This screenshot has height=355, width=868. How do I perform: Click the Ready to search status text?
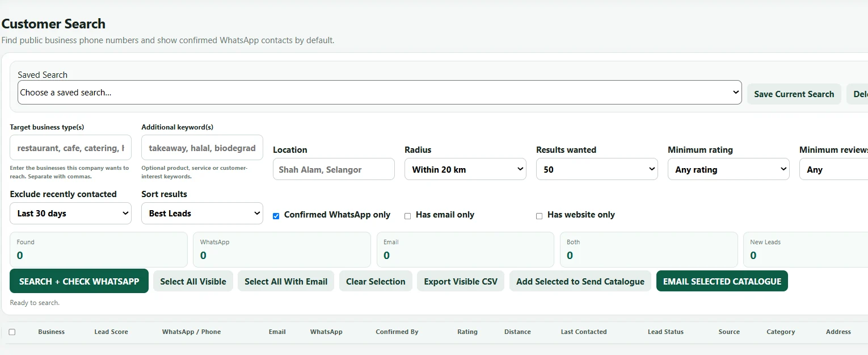tap(35, 303)
